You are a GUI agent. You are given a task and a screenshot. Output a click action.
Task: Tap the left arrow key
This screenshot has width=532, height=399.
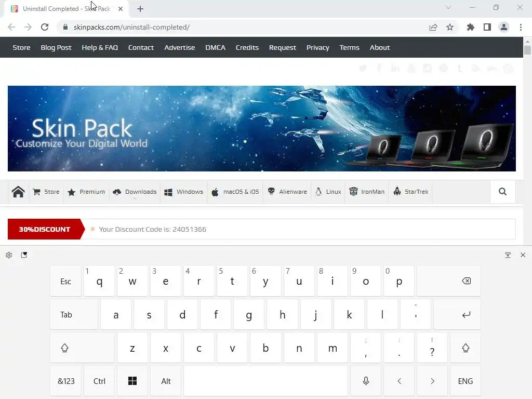coord(399,381)
